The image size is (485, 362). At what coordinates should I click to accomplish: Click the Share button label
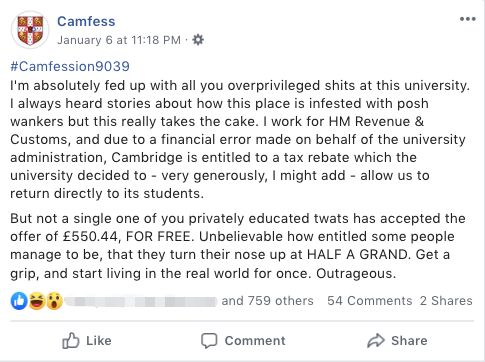(x=409, y=341)
